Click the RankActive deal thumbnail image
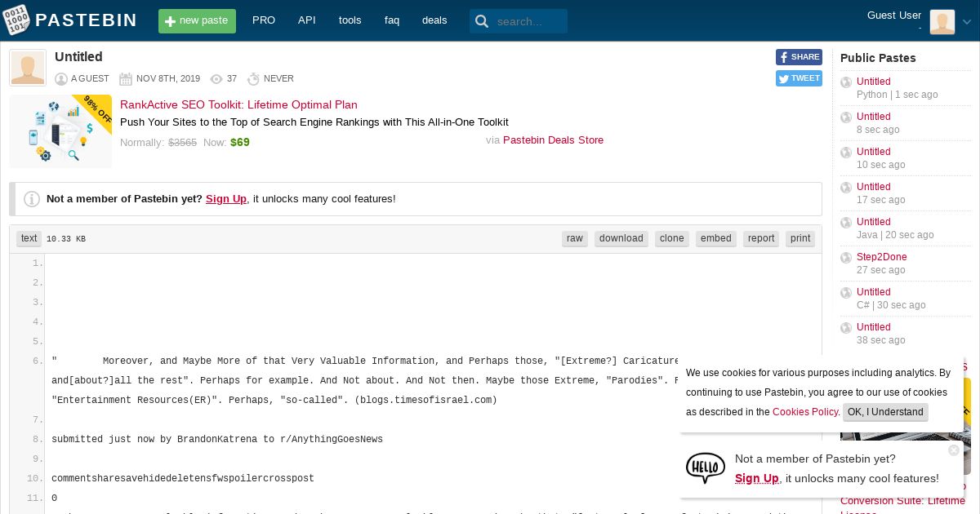The width and height of the screenshot is (980, 514). click(x=60, y=131)
